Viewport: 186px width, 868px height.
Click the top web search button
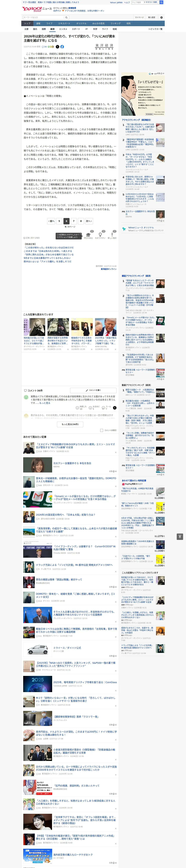tap(161, 2)
